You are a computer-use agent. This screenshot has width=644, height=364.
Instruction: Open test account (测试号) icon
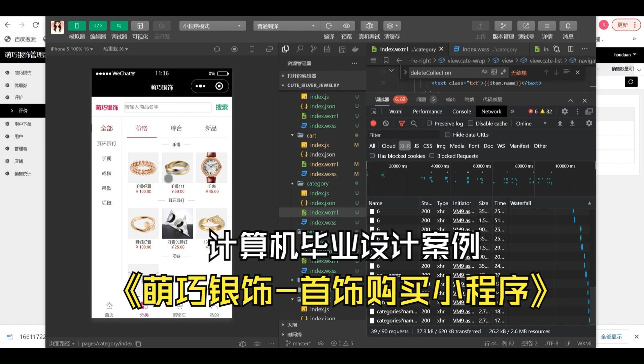tap(526, 26)
